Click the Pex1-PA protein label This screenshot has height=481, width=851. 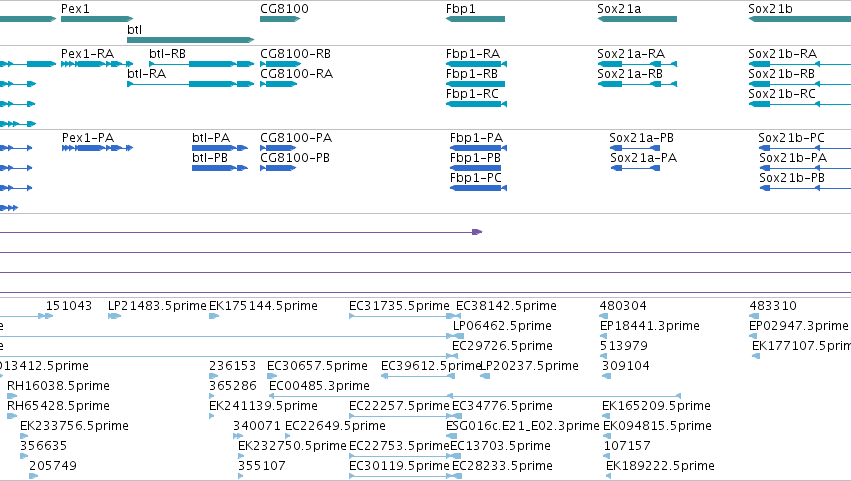coord(88,138)
